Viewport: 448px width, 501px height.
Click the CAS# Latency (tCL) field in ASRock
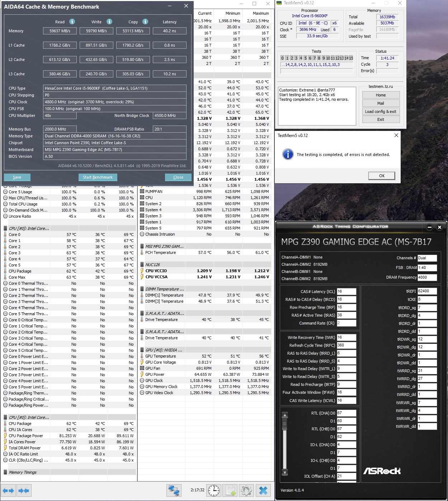tap(346, 292)
